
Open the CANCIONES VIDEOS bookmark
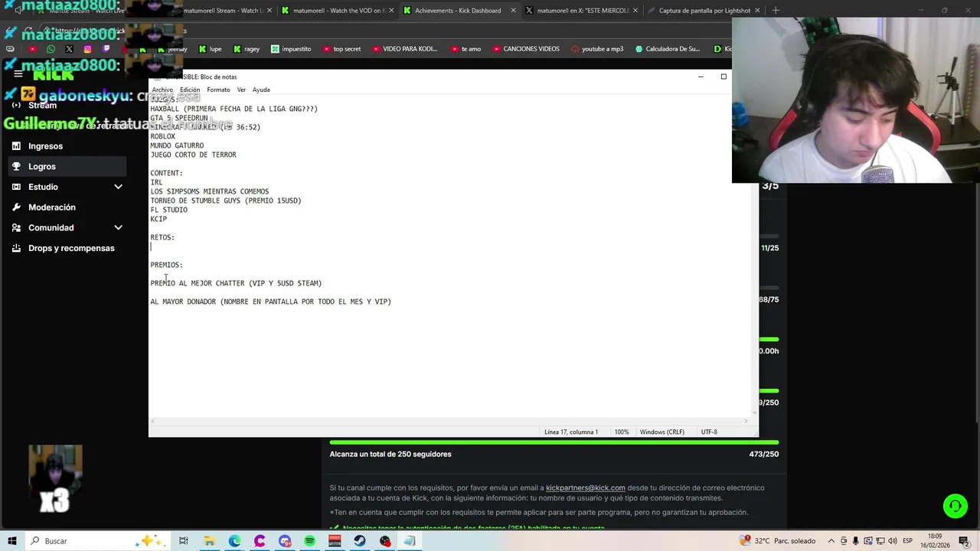coord(526,49)
